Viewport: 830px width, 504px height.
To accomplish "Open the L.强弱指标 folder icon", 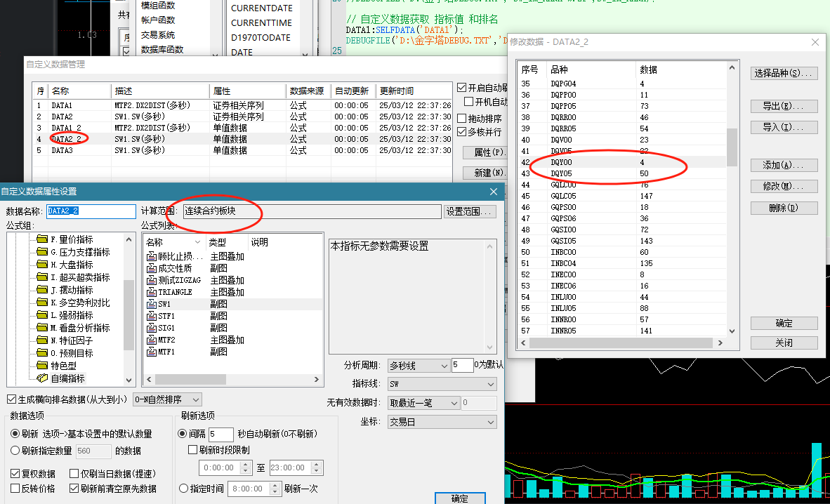I will pyautogui.click(x=42, y=315).
